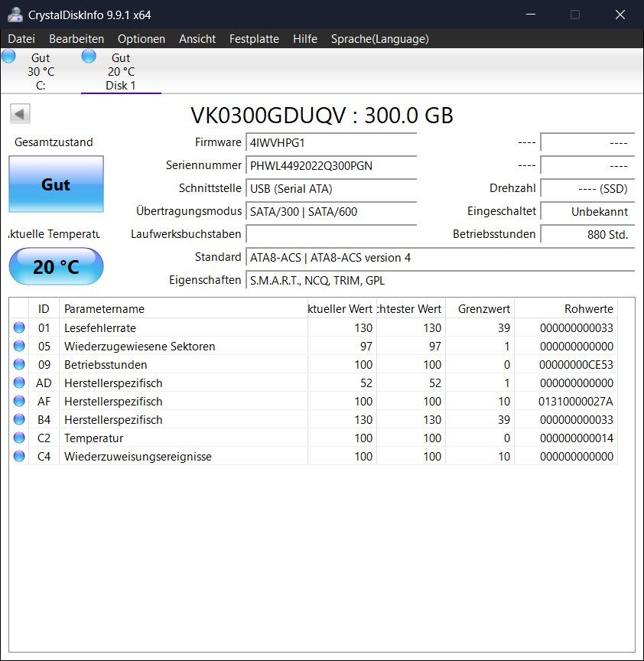Click the Standard field ATA8-ACS version 4

[x=440, y=257]
